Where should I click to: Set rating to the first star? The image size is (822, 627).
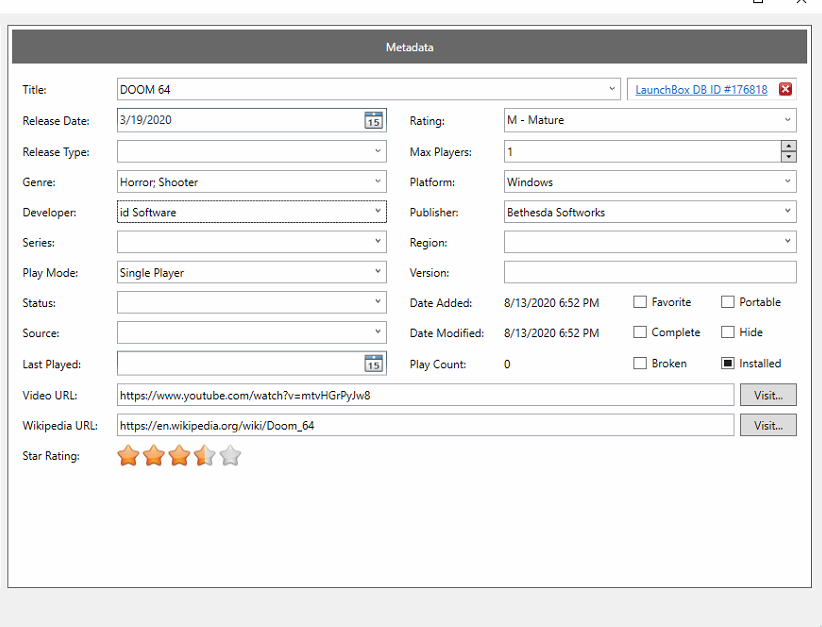click(x=128, y=456)
